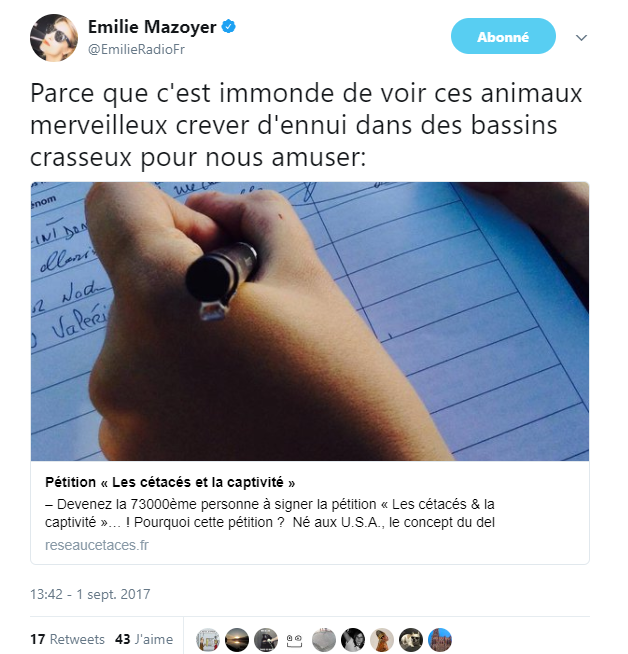Visit the reseaucetaces.fr domain link
This screenshot has height=654, width=628.
pos(96,545)
